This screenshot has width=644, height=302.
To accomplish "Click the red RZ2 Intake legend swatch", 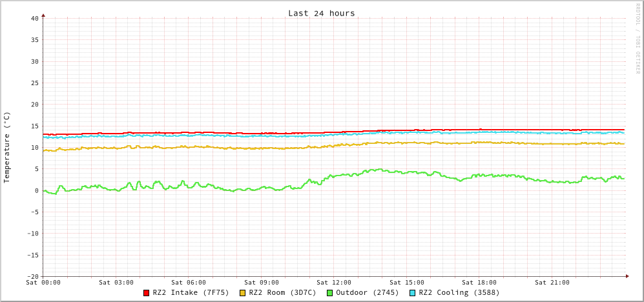I will click(x=147, y=293).
